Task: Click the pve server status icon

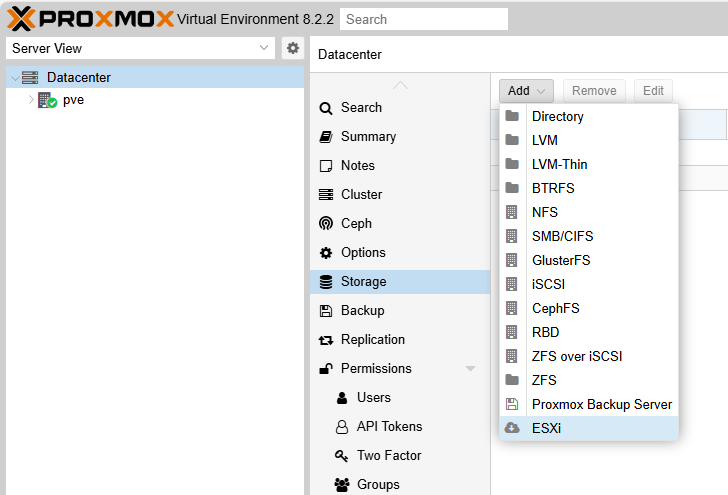Action: click(x=47, y=100)
